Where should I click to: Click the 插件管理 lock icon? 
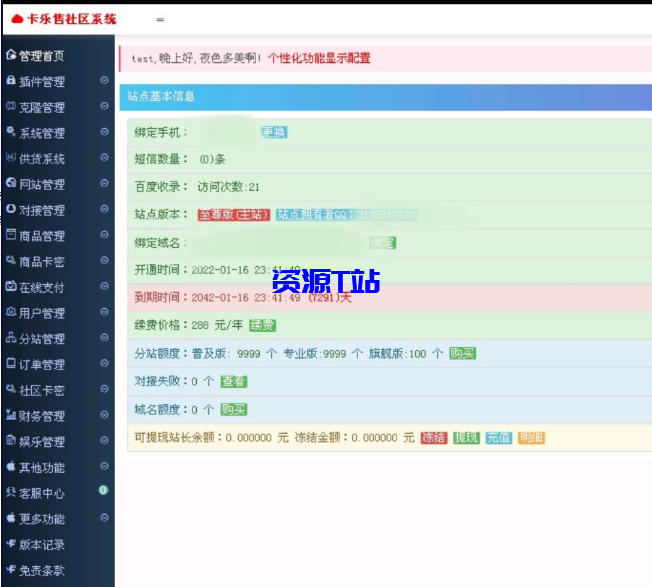pyautogui.click(x=11, y=80)
